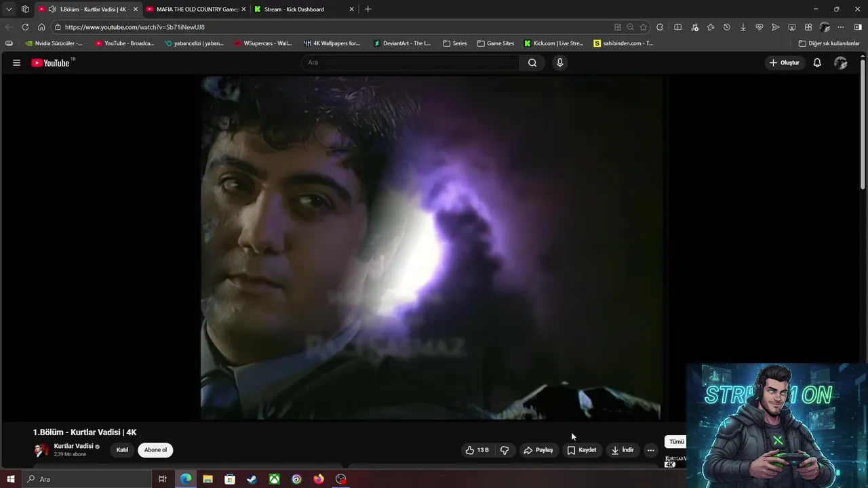The image size is (868, 488).
Task: Click the Windows taskbar Ara search box
Action: [85, 479]
